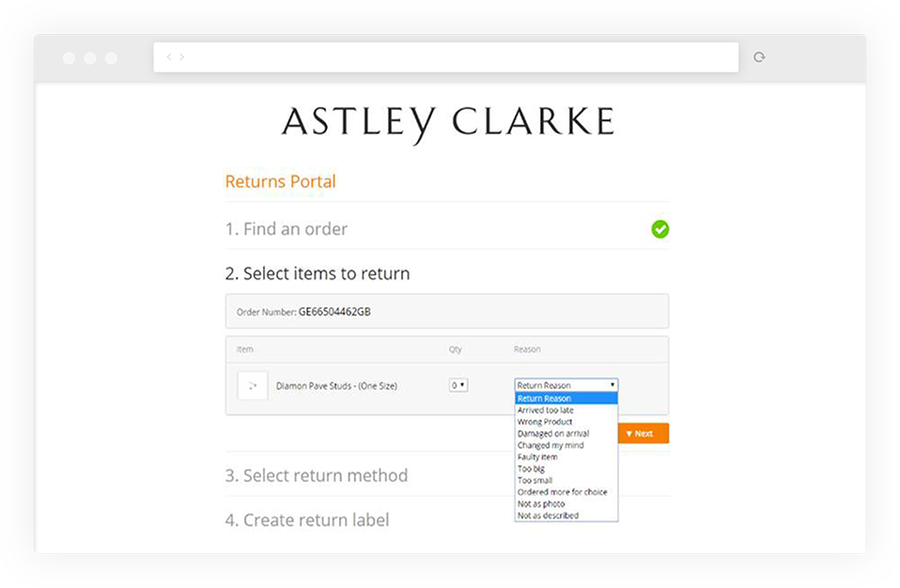Choose Too small reason

(566, 481)
